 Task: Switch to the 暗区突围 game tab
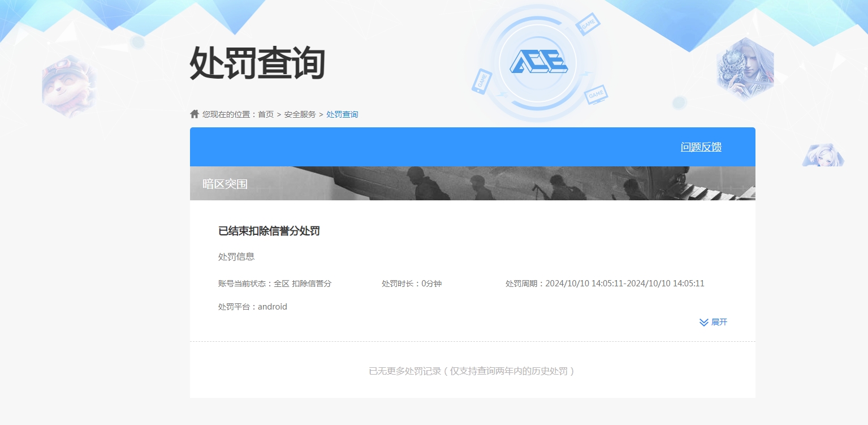(x=224, y=183)
